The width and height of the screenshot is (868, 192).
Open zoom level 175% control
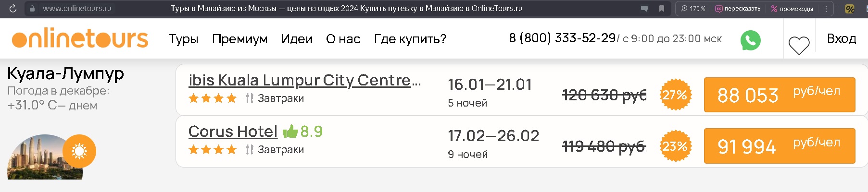coord(693,9)
